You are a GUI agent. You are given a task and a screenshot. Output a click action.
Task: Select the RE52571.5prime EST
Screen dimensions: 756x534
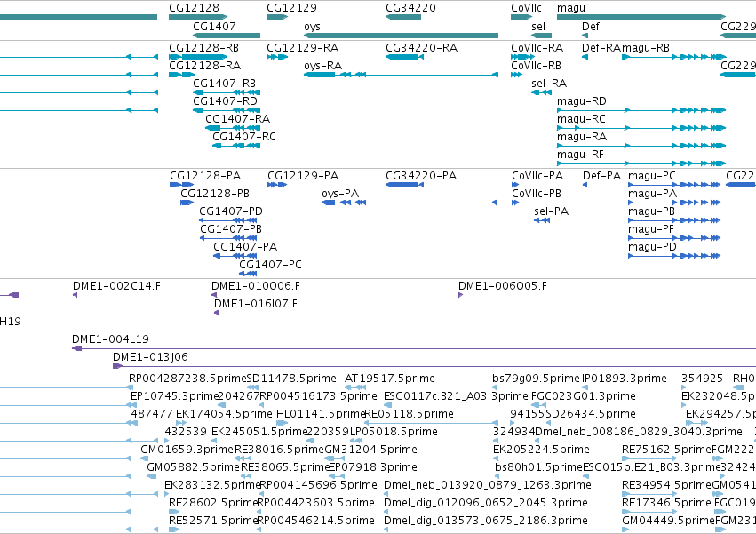[x=174, y=530]
